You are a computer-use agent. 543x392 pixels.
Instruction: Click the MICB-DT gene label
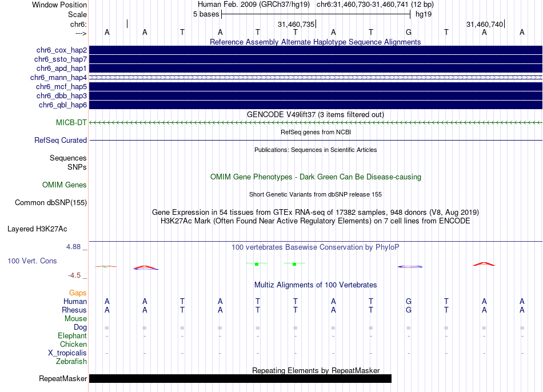tap(71, 123)
